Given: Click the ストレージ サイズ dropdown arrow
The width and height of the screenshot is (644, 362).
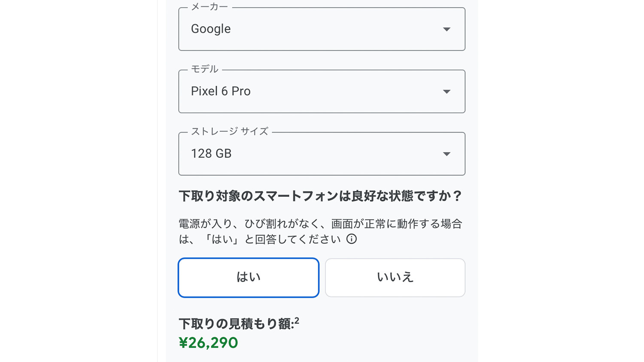Looking at the screenshot, I should [447, 154].
